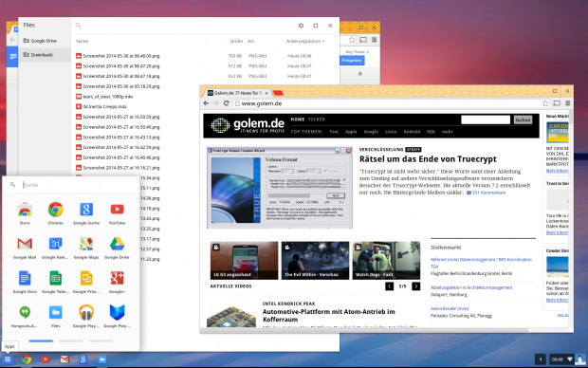Open Google Search from the shelf
The height and width of the screenshot is (368, 588).
click(x=83, y=359)
